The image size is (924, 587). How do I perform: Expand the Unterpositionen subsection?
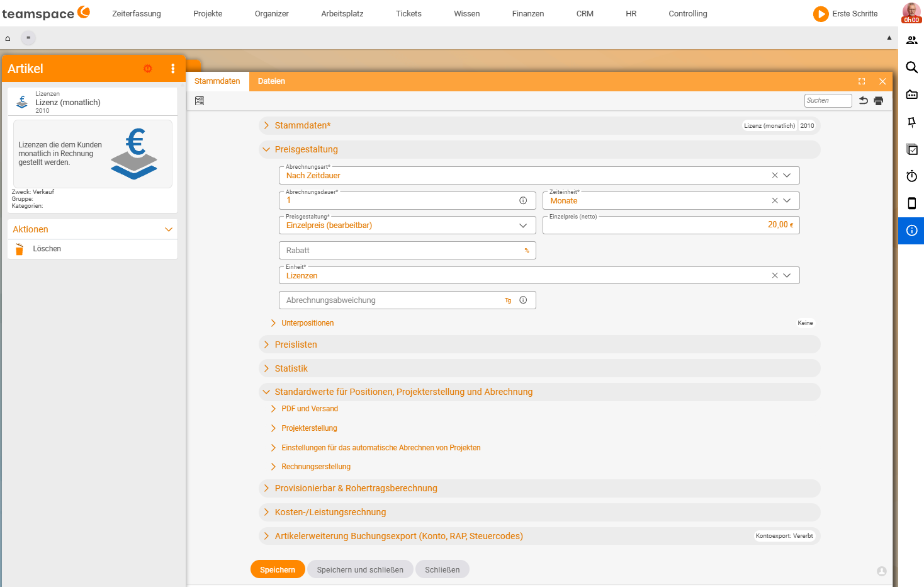[307, 323]
